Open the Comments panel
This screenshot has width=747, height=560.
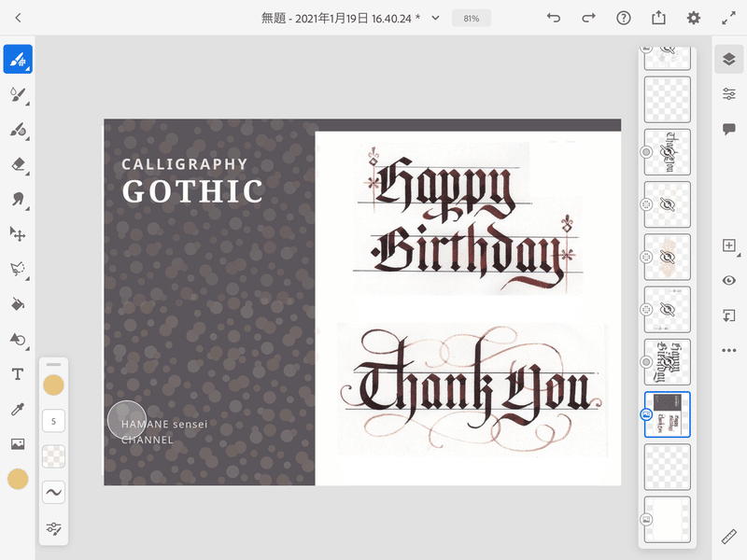[x=729, y=129]
